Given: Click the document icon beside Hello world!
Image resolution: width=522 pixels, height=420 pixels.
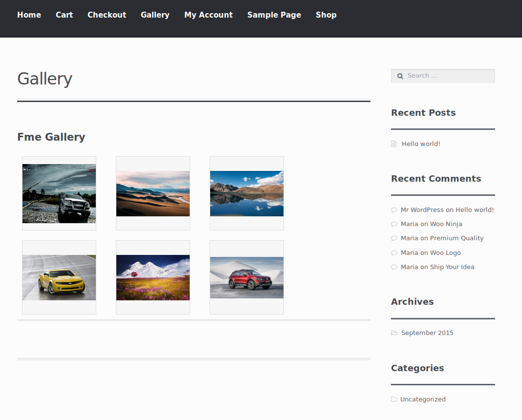Looking at the screenshot, I should pos(394,144).
